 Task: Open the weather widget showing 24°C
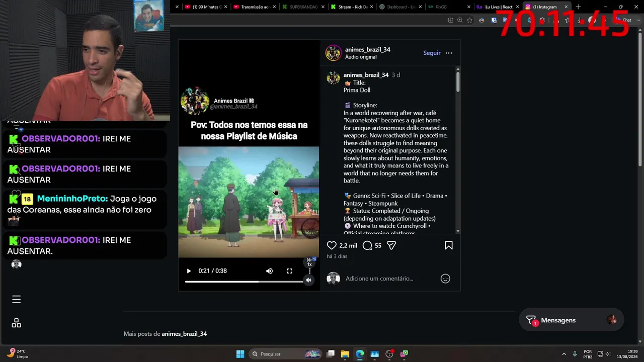(18, 354)
